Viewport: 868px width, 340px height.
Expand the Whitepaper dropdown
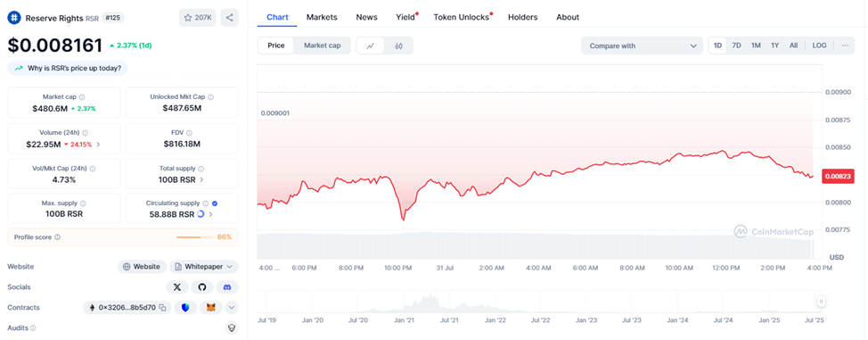(204, 267)
